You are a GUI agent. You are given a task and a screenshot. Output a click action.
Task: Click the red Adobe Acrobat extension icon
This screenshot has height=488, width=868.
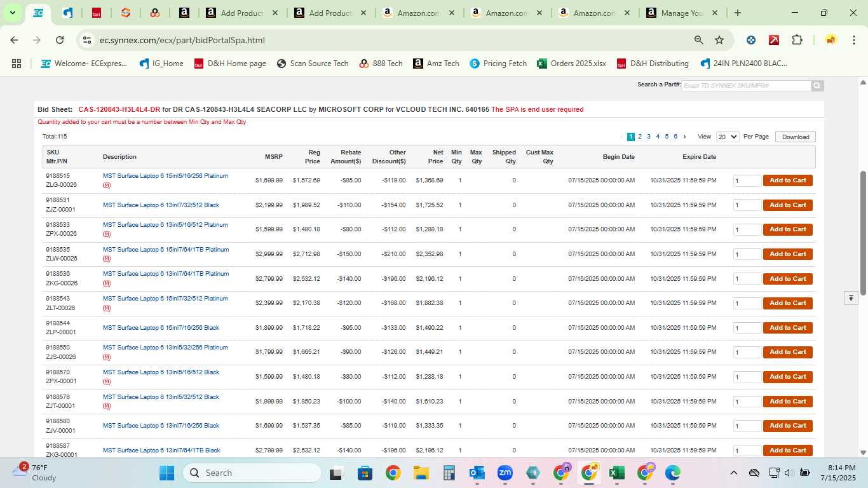[774, 40]
